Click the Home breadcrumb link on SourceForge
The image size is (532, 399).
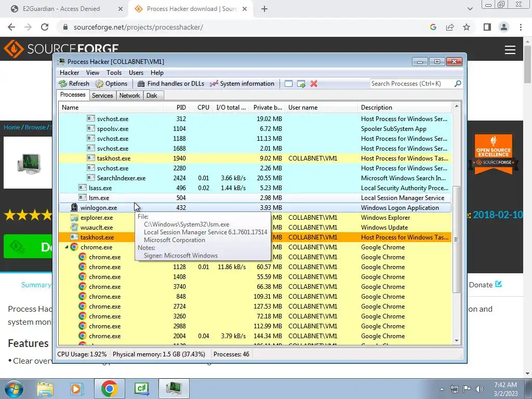11,127
